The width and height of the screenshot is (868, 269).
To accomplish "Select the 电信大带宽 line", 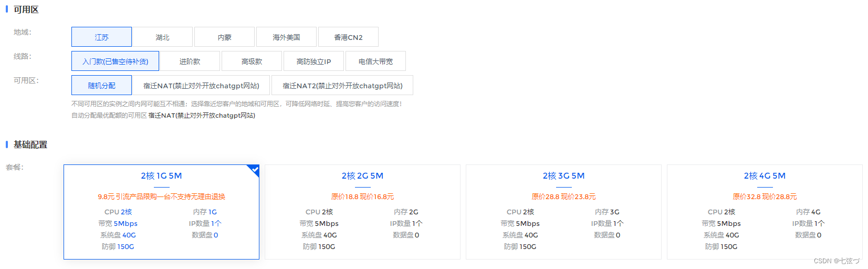I will click(x=375, y=61).
